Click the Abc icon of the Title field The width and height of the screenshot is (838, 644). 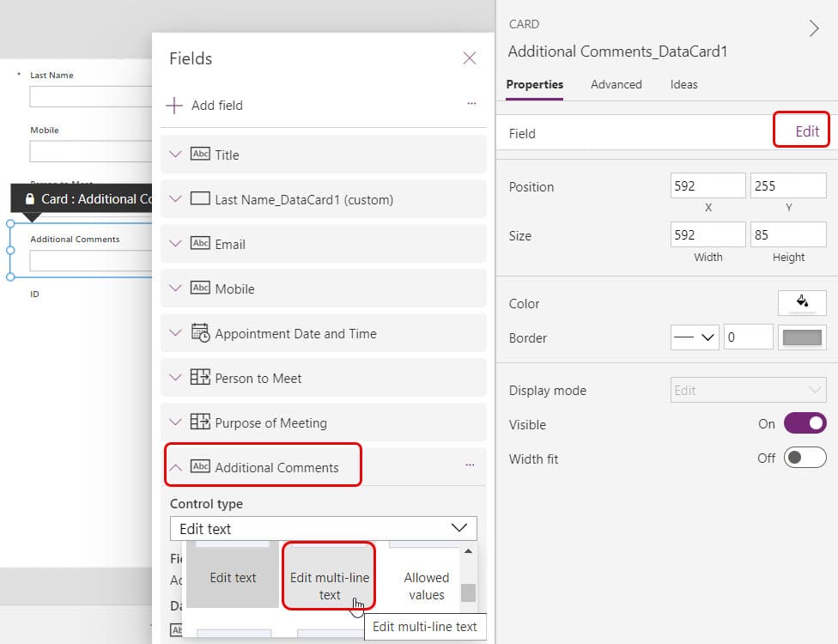[200, 154]
